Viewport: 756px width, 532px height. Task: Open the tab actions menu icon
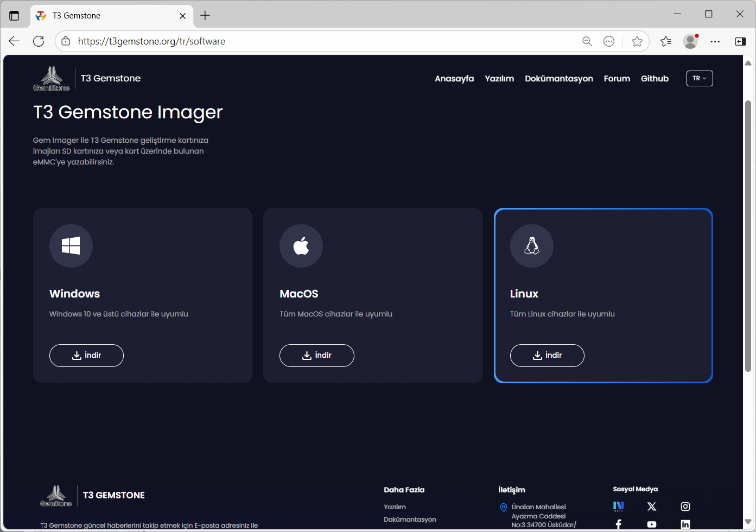14,16
